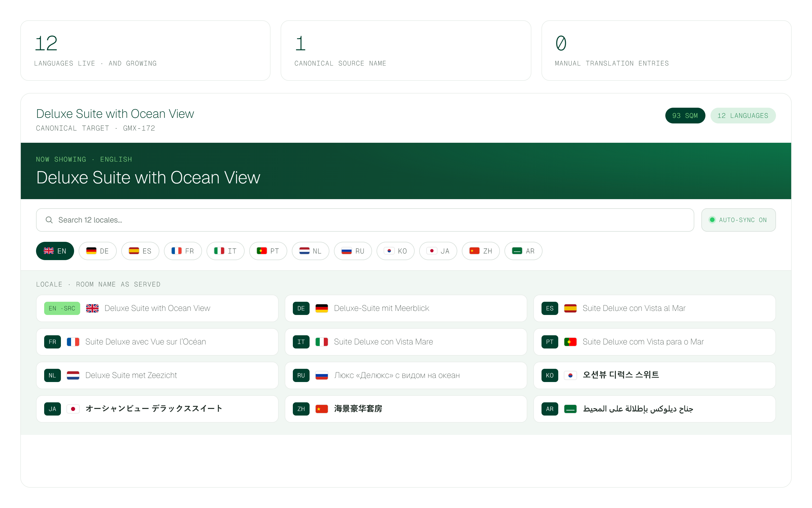The width and height of the screenshot is (812, 508).
Task: Click the card heading 'Deluxe Suite with Ocean View'
Action: coord(115,114)
